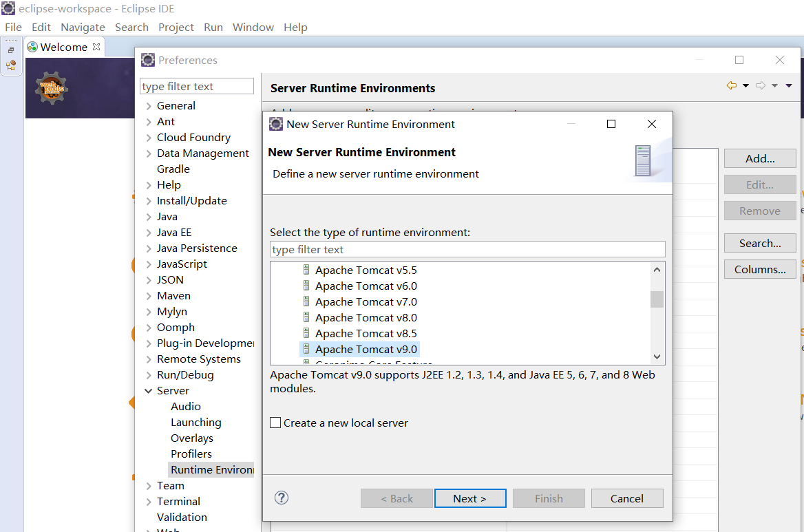The height and width of the screenshot is (532, 804).
Task: Open the Help menu
Action: (295, 27)
